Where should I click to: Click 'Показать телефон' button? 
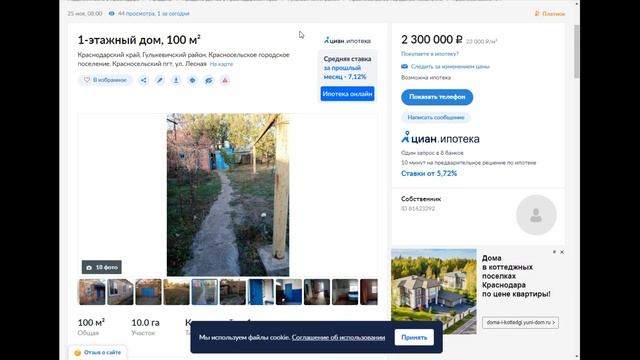click(437, 97)
